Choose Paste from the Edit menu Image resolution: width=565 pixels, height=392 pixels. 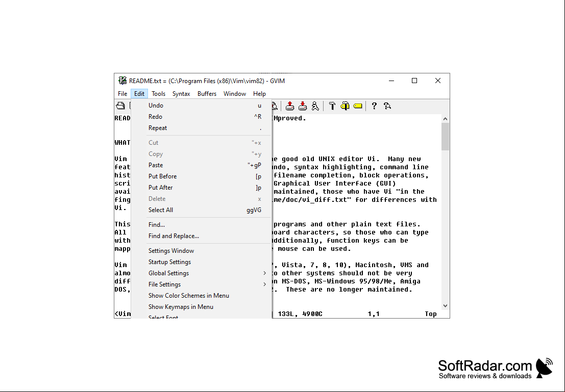click(202, 165)
